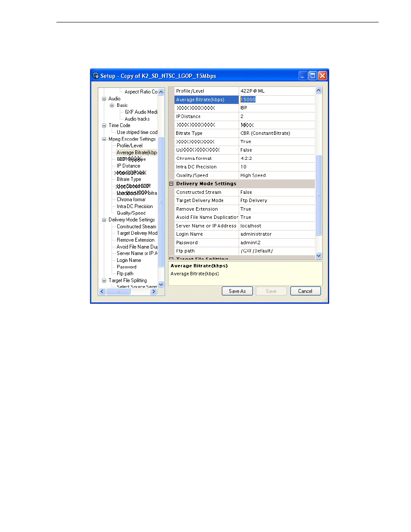This screenshot has width=411, height=532.
Task: Select Ftp path in the tree
Action: 125,274
